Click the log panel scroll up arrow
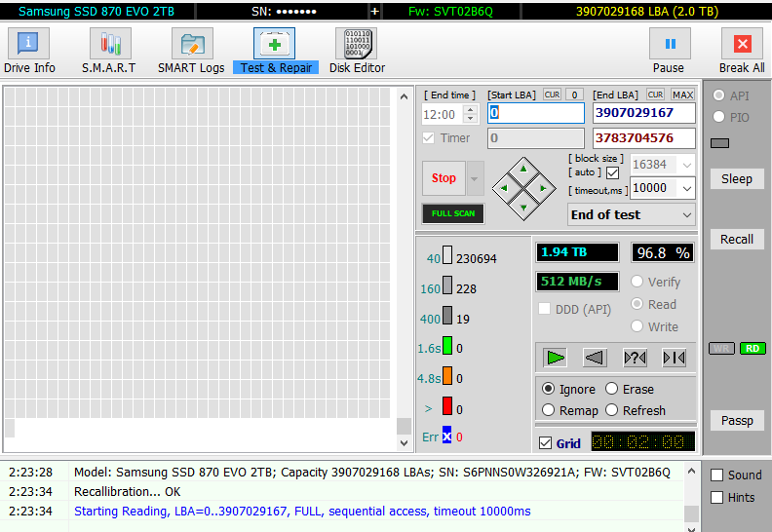The image size is (772, 532). [x=691, y=471]
